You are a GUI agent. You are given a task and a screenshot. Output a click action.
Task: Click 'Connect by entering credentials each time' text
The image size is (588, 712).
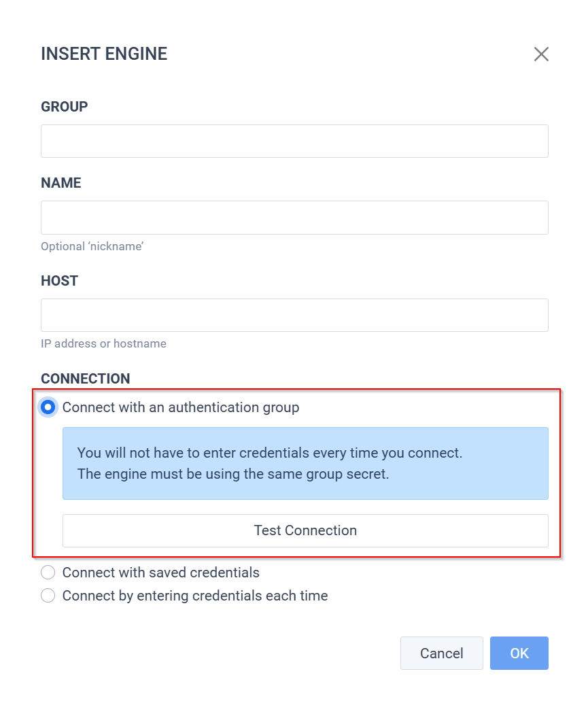click(195, 596)
